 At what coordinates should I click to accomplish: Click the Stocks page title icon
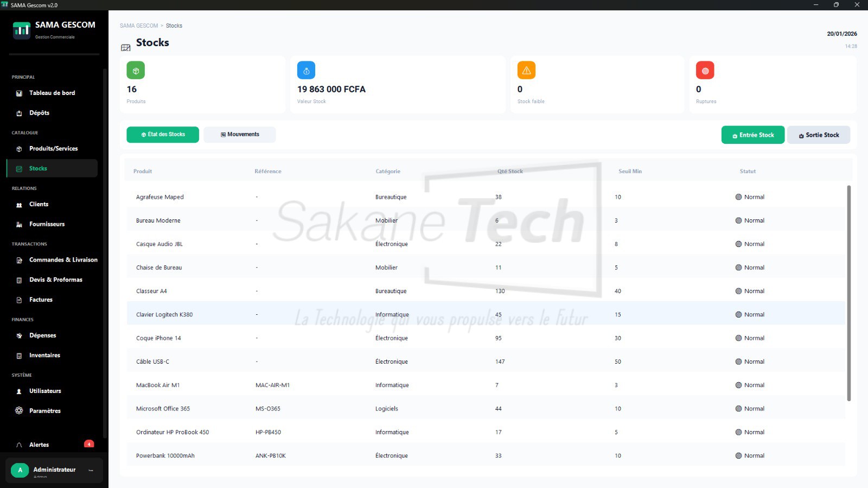[126, 48]
